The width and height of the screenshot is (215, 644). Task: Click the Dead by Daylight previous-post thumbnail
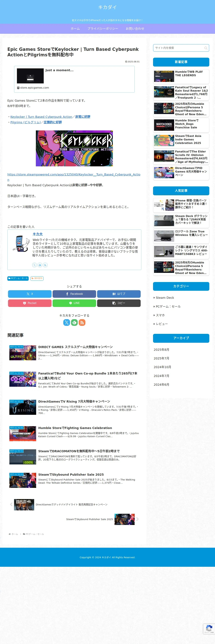(x=24, y=505)
